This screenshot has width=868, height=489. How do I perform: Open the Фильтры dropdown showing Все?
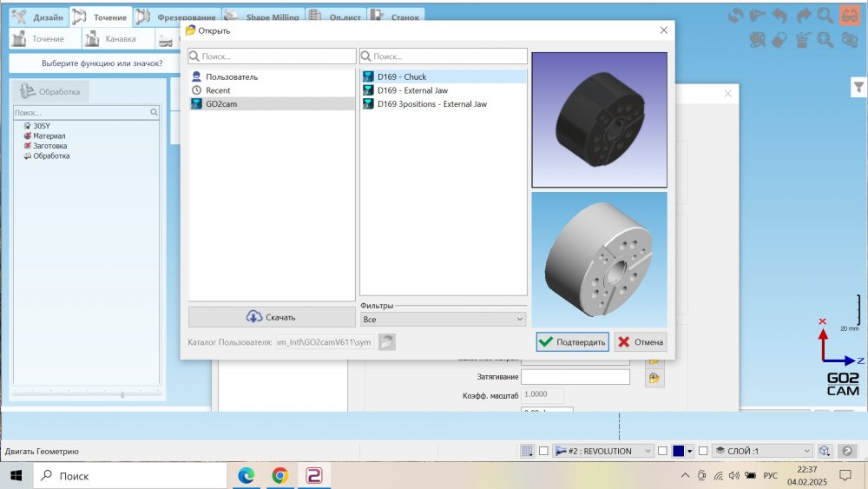point(443,319)
